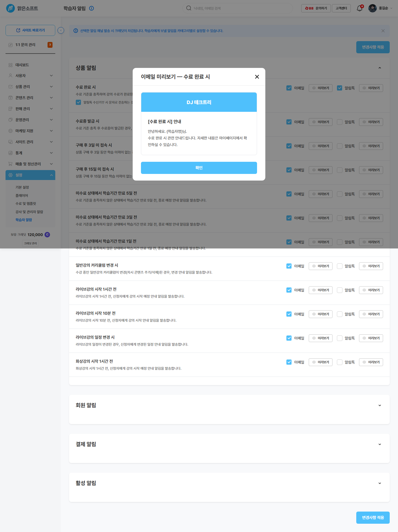Click the 문의하기 button

click(x=316, y=8)
